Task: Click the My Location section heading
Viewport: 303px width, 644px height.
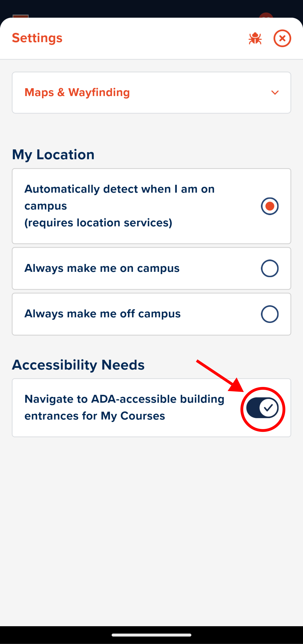Action: pyautogui.click(x=53, y=154)
